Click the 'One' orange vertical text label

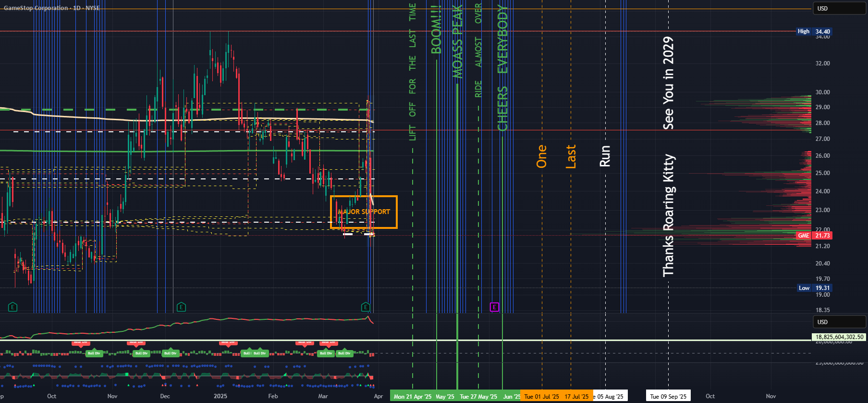[x=542, y=156]
